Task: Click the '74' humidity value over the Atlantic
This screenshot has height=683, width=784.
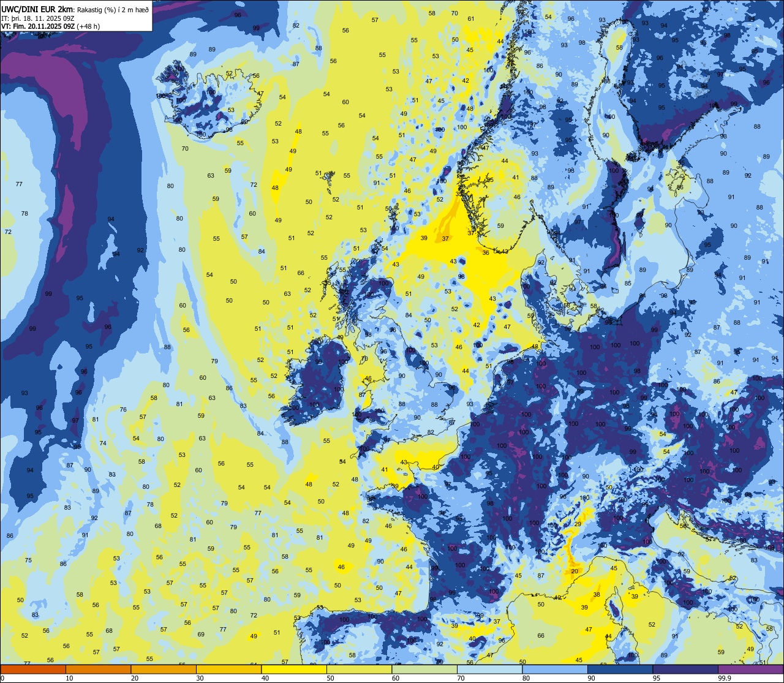Action: [103, 443]
